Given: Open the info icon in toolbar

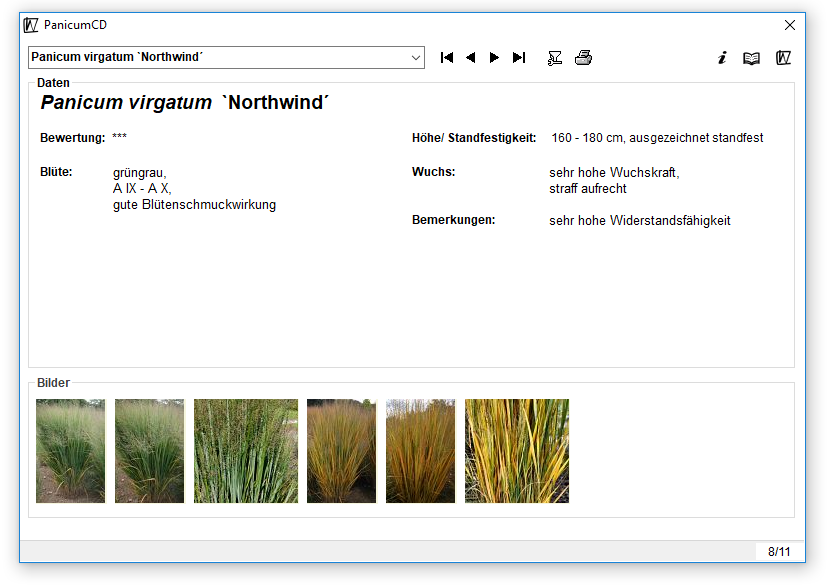Looking at the screenshot, I should (722, 58).
